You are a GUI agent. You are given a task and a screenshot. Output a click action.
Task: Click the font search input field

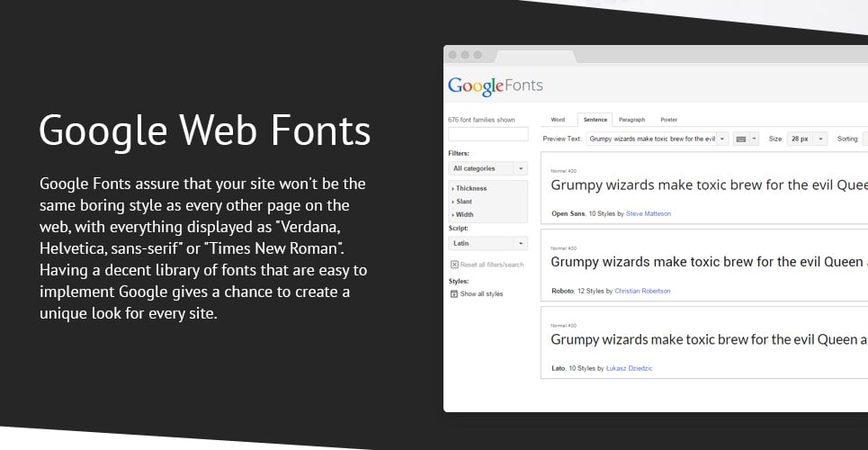(x=488, y=134)
